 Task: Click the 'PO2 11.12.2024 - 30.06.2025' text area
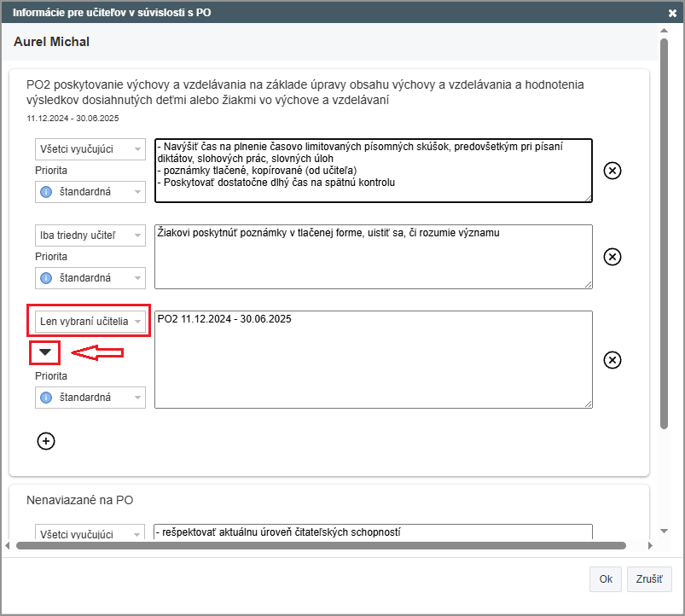[x=373, y=360]
